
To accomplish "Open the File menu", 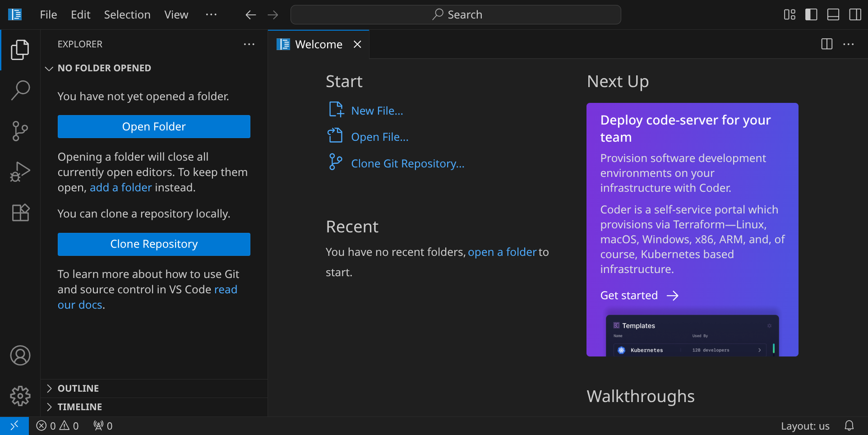I will (48, 15).
